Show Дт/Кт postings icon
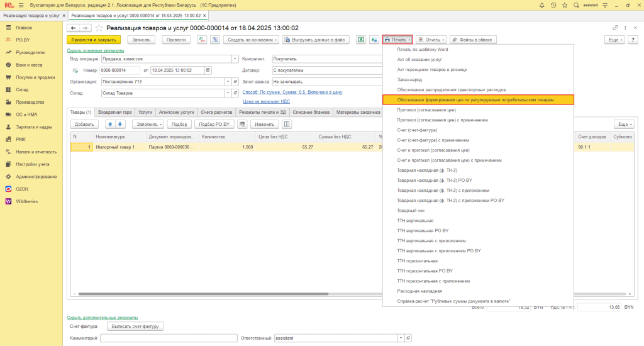The height and width of the screenshot is (346, 644). point(202,40)
